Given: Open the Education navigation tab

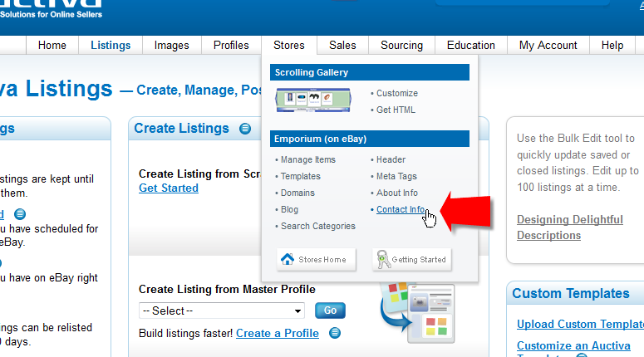Looking at the screenshot, I should point(471,45).
